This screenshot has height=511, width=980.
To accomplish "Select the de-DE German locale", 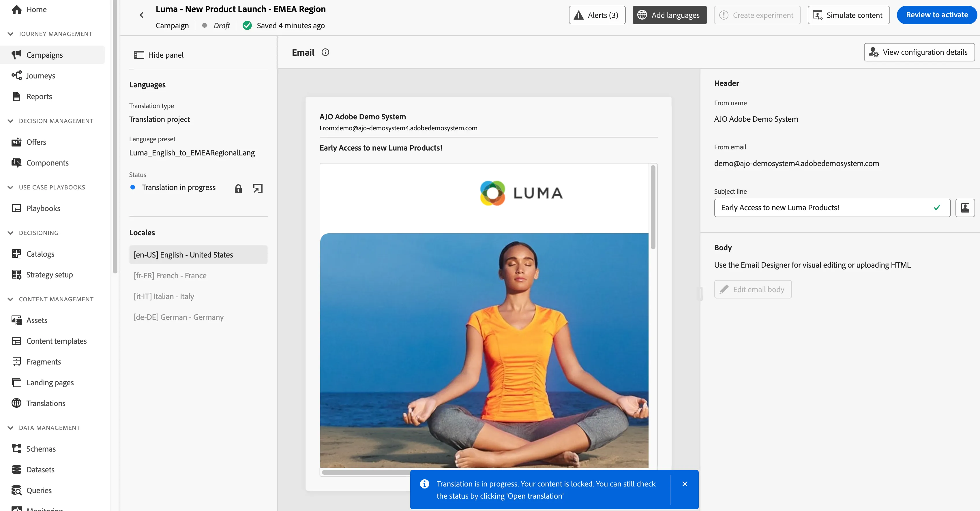I will point(198,317).
